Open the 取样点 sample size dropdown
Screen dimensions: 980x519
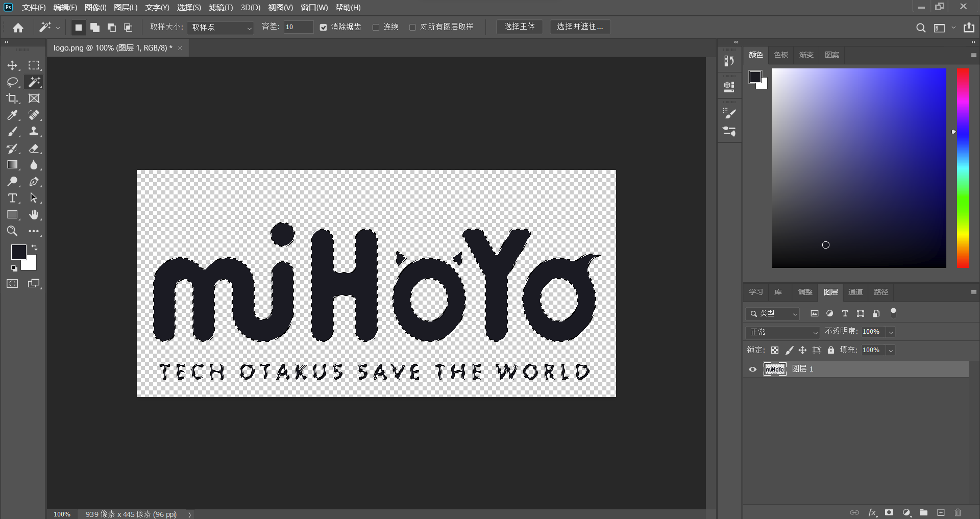tap(221, 28)
